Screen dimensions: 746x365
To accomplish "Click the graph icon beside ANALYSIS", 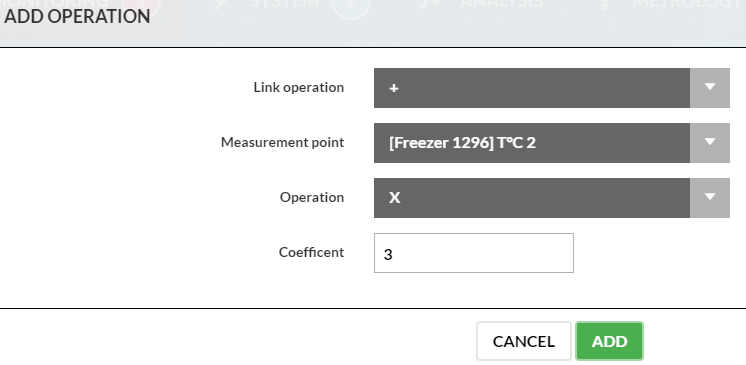I will click(x=430, y=4).
